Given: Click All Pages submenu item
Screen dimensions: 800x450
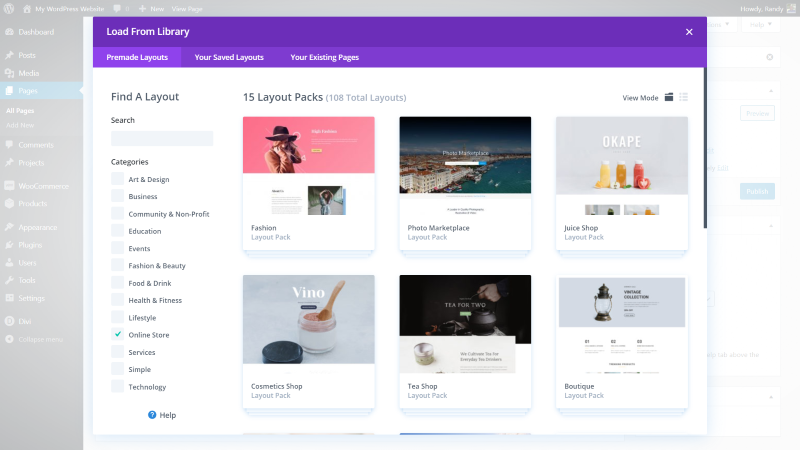Looking at the screenshot, I should [20, 110].
